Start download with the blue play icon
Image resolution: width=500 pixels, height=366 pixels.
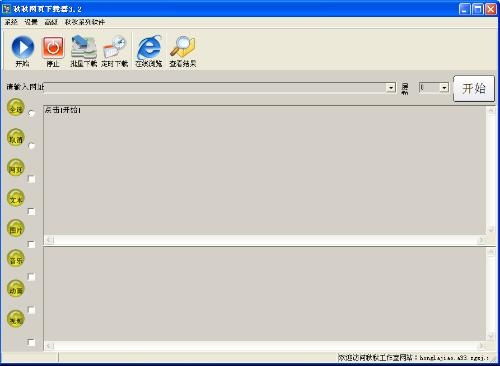(x=23, y=51)
